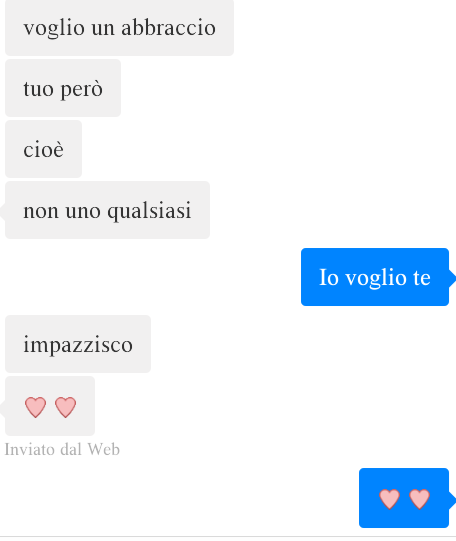Select the 'tuo però' message

pyautogui.click(x=63, y=88)
